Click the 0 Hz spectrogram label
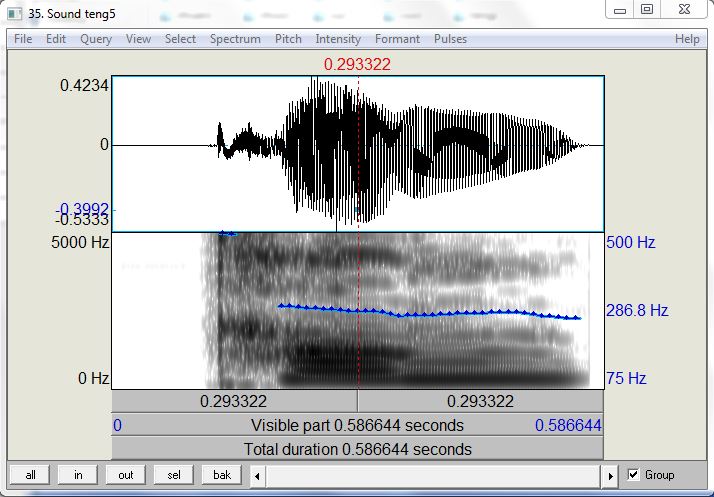The width and height of the screenshot is (714, 497). coord(93,378)
